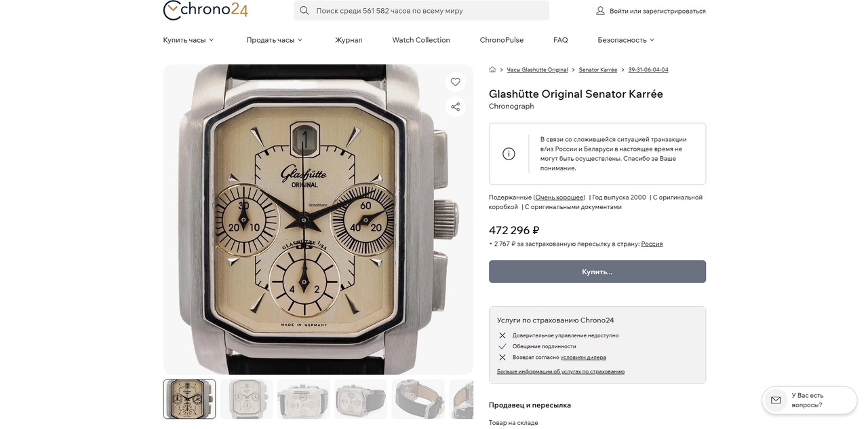The width and height of the screenshot is (868, 429).
Task: Click the user account icon
Action: point(600,11)
